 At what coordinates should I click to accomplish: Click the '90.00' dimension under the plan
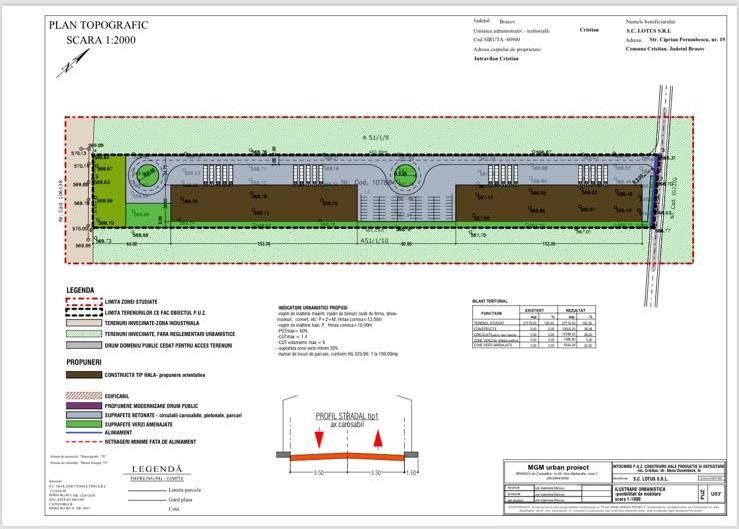pyautogui.click(x=406, y=244)
